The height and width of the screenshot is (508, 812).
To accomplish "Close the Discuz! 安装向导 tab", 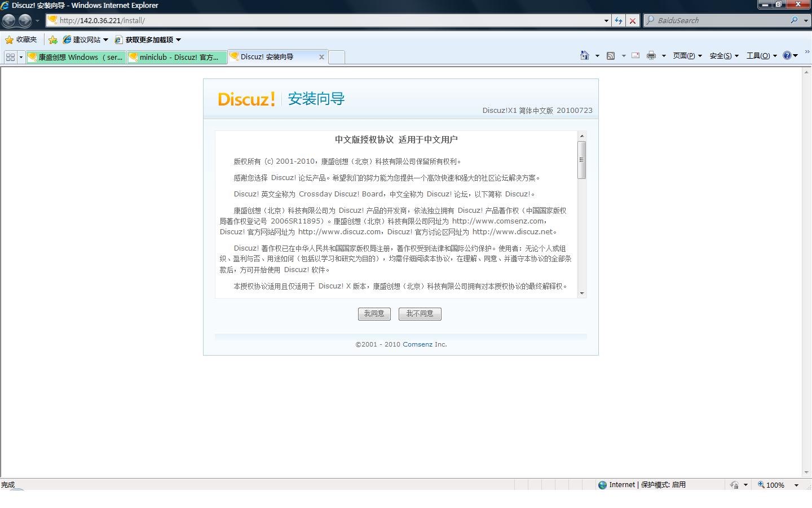I will tap(321, 57).
